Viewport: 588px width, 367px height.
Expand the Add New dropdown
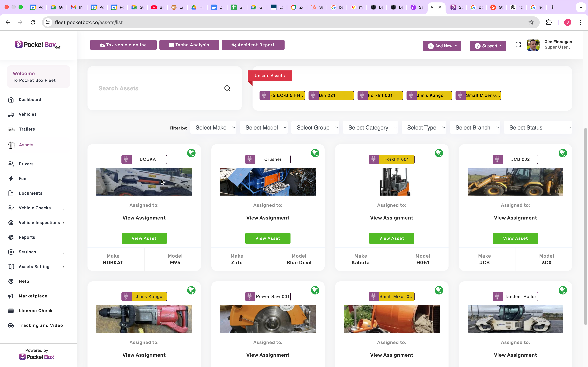(442, 46)
